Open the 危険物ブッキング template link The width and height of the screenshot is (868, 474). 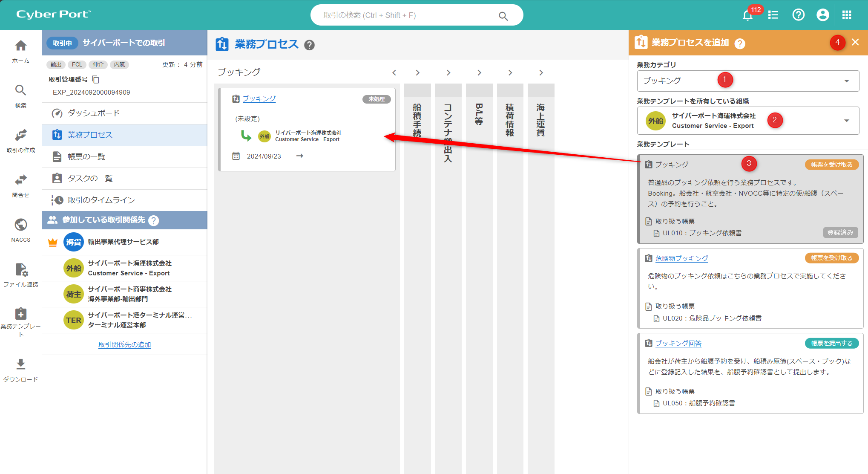tap(681, 258)
